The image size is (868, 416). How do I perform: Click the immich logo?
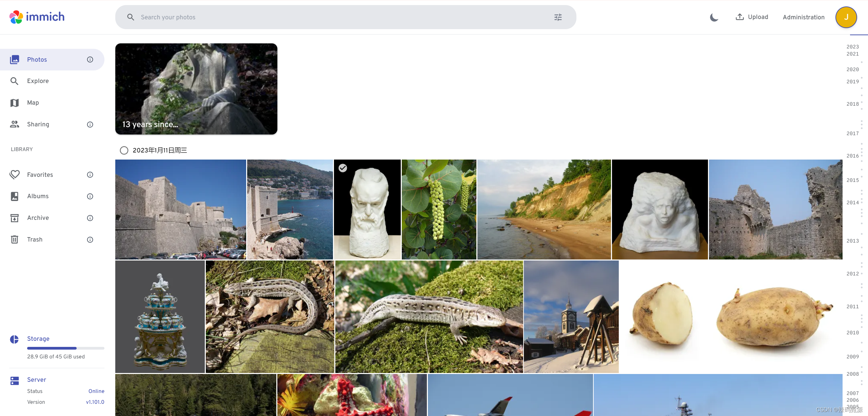pos(37,17)
